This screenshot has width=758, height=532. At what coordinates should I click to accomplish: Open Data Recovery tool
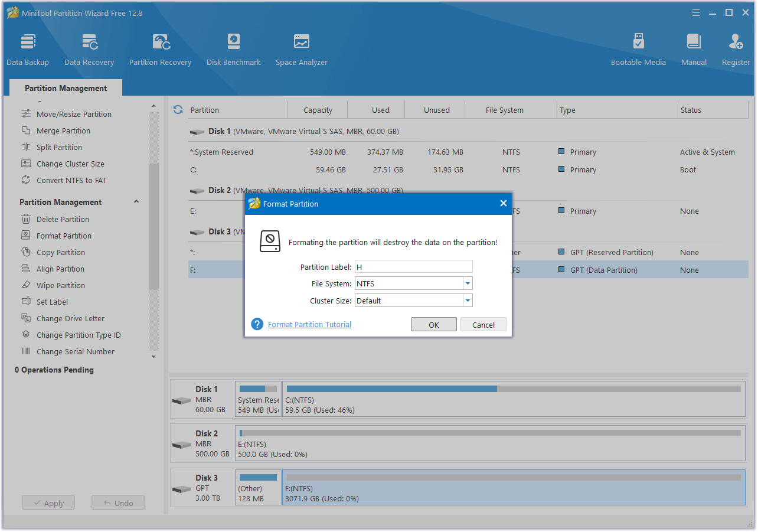89,50
